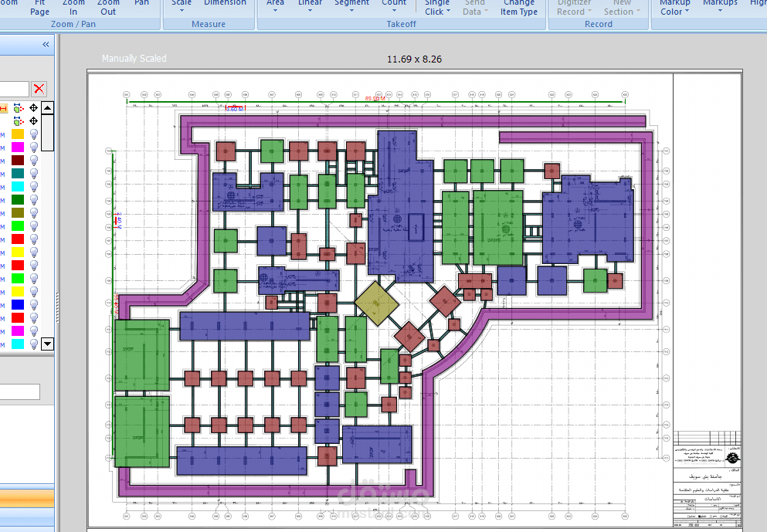Click the Measure group label
Screen dimensions: 767x532
[209, 24]
